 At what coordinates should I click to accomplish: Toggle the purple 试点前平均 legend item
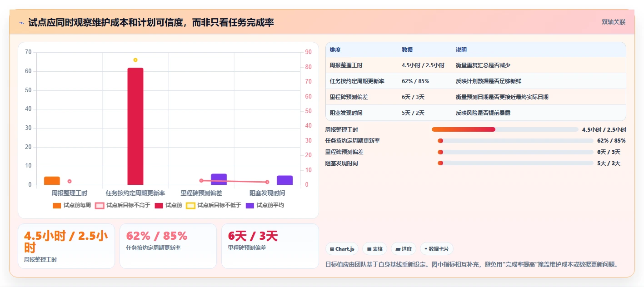(265, 205)
